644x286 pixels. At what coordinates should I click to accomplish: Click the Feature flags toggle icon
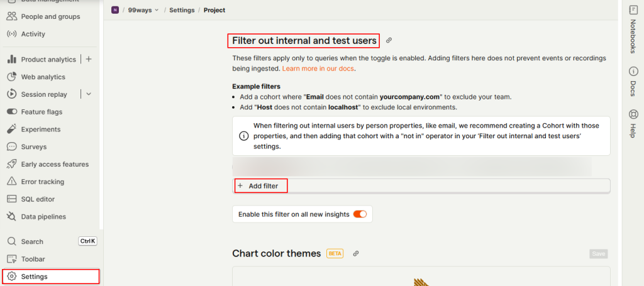tap(12, 112)
